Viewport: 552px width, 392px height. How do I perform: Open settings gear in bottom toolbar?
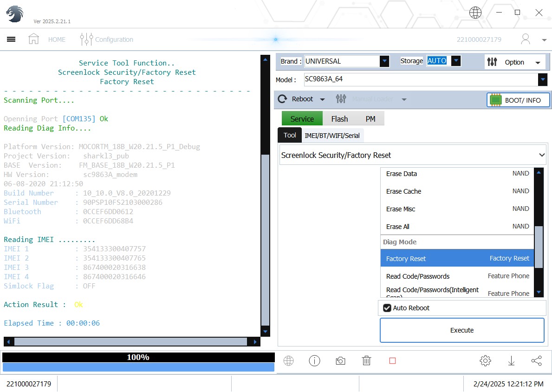point(485,361)
